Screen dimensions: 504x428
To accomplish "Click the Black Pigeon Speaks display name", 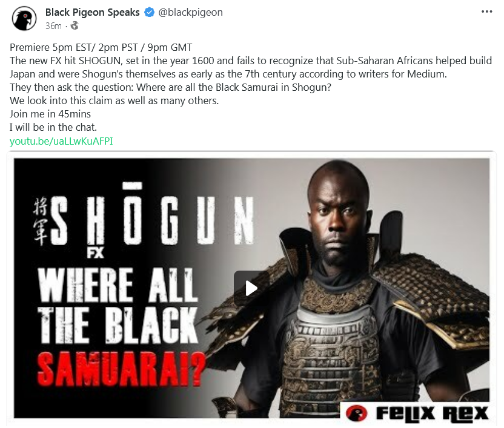I will pyautogui.click(x=93, y=12).
